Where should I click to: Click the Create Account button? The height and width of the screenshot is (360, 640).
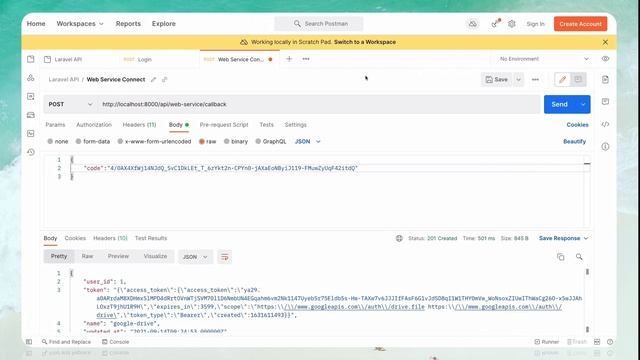coord(580,24)
